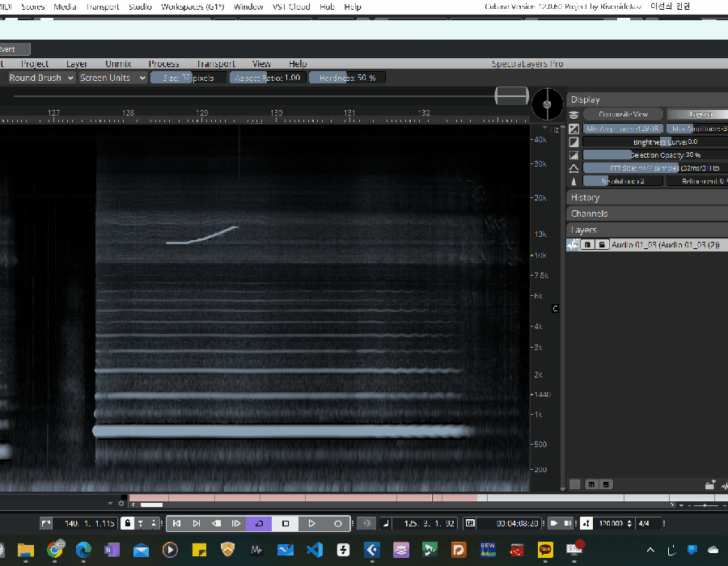Expand the Channels panel
The height and width of the screenshot is (566, 728).
pyautogui.click(x=647, y=213)
